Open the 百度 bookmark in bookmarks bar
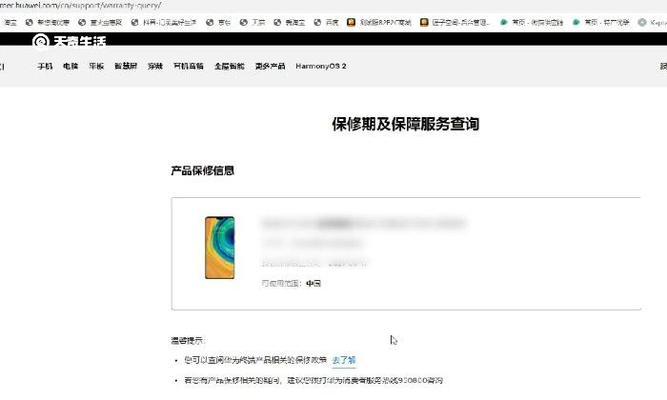This screenshot has height=400, width=667. (x=326, y=22)
